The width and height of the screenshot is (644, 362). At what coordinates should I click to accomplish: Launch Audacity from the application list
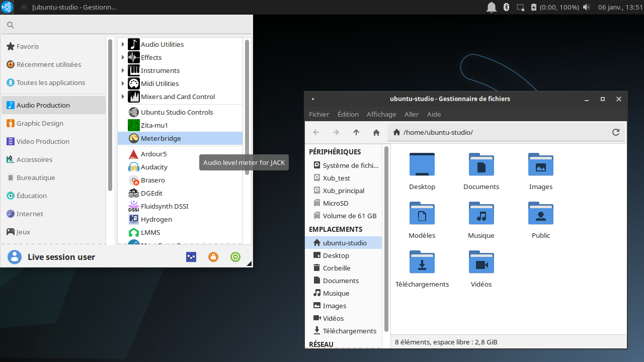(x=154, y=167)
